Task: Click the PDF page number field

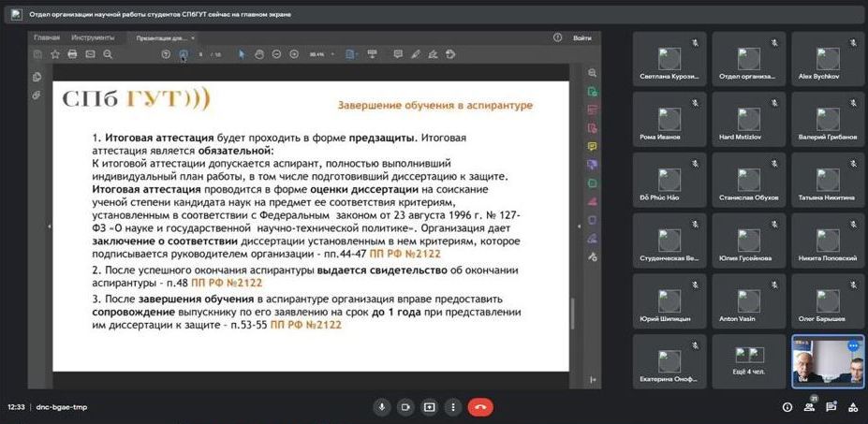Action: pos(200,54)
